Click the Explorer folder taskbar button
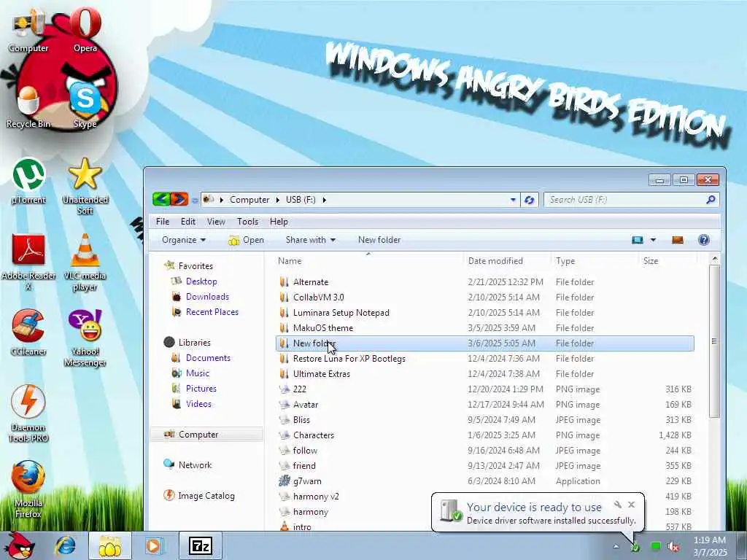Viewport: 747px width, 560px height. pyautogui.click(x=109, y=546)
